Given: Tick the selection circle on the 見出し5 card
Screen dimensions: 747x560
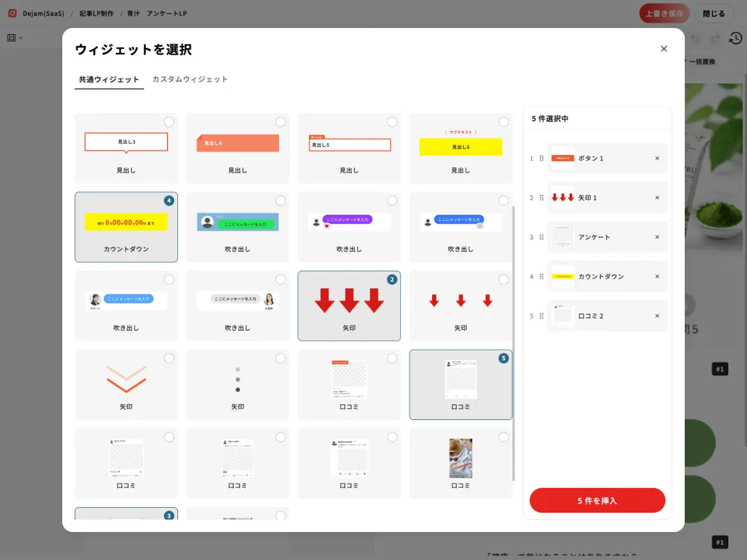Looking at the screenshot, I should (x=392, y=122).
